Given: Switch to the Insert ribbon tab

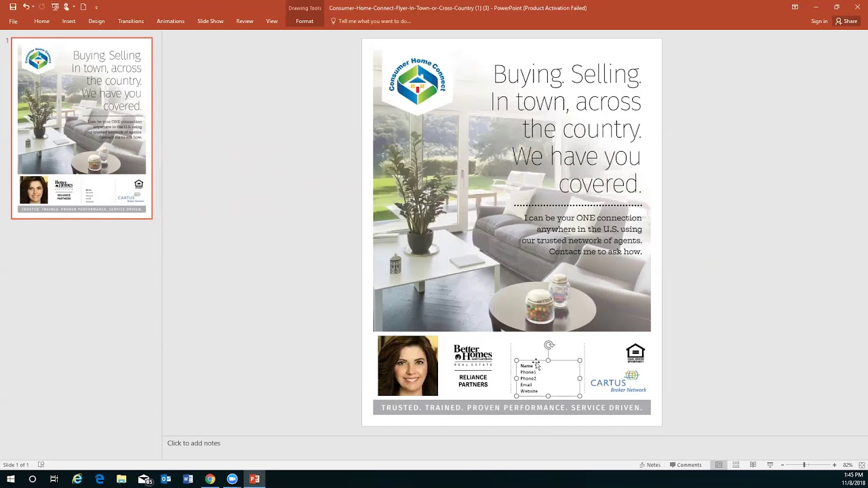Looking at the screenshot, I should coord(68,21).
